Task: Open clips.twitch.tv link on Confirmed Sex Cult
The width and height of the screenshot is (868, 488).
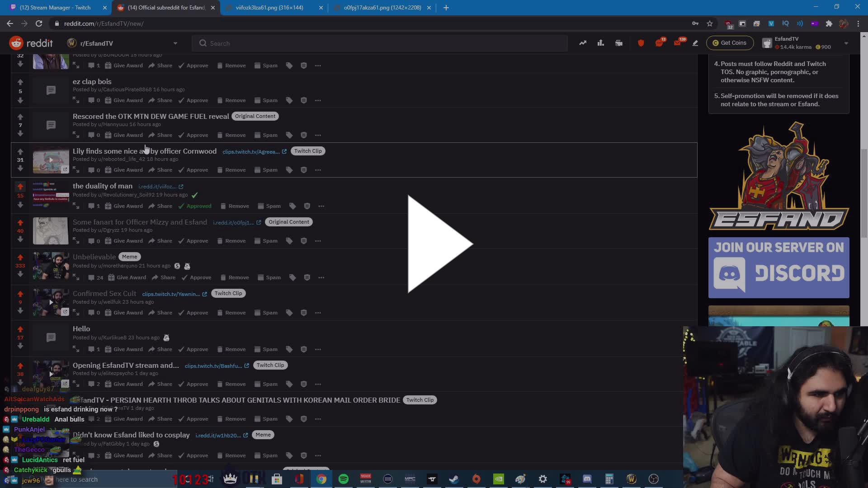Action: click(171, 294)
